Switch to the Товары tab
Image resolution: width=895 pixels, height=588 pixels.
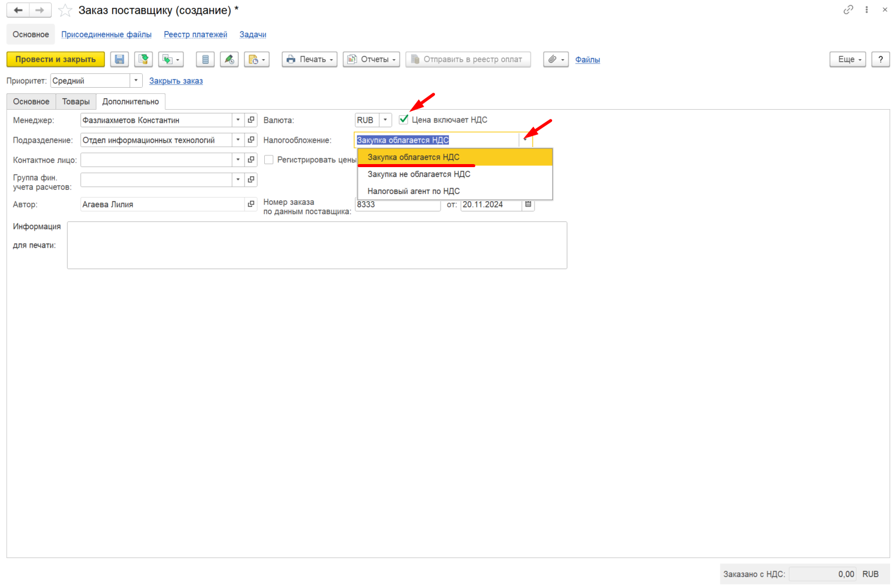(76, 102)
